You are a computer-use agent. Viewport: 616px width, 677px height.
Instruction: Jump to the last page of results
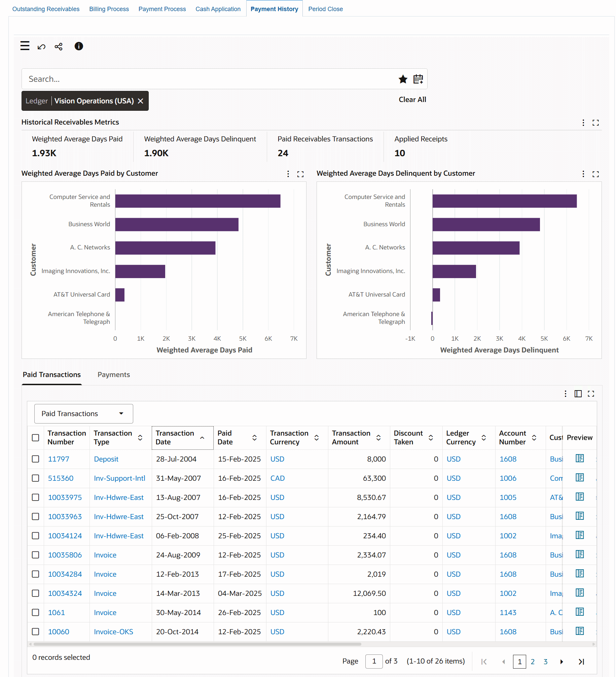pos(581,662)
